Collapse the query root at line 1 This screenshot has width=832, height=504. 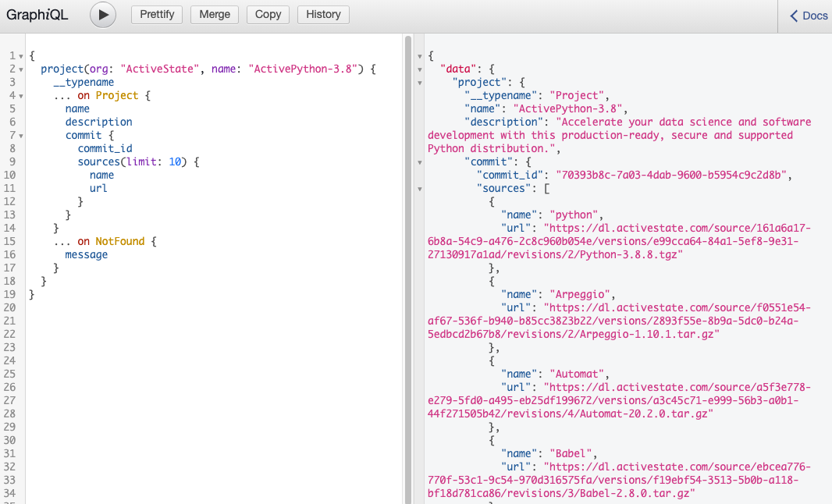pyautogui.click(x=21, y=56)
